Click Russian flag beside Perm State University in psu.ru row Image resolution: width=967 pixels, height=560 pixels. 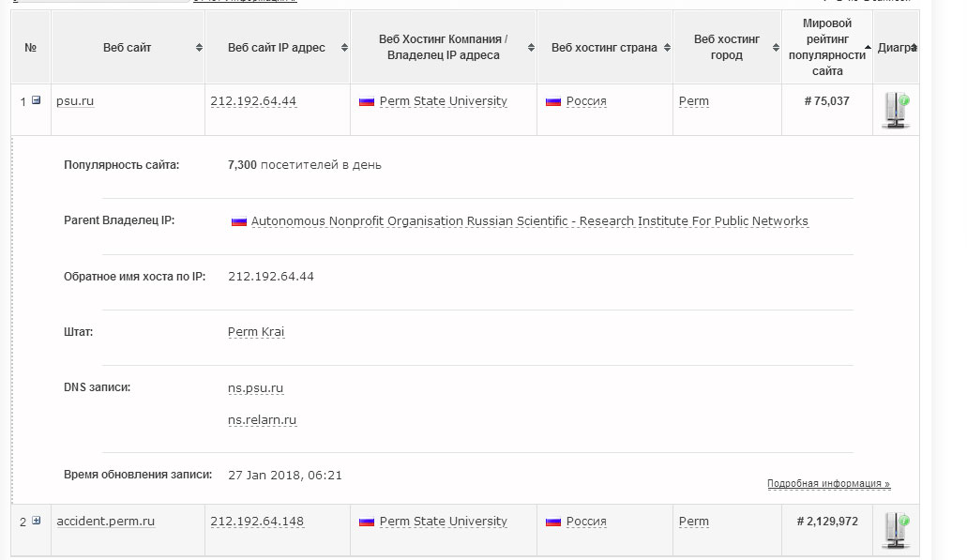[367, 101]
